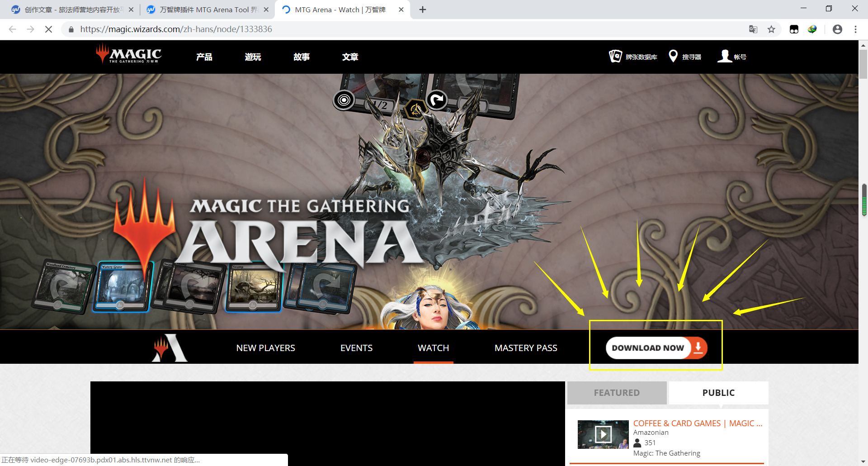The width and height of the screenshot is (868, 466).
Task: Go back to previous page
Action: point(12,29)
